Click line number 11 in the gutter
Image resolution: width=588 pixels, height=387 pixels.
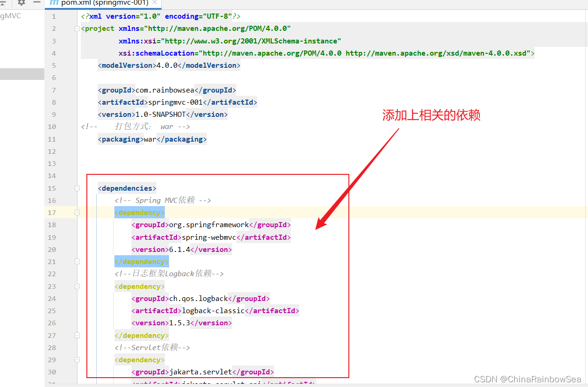point(51,139)
